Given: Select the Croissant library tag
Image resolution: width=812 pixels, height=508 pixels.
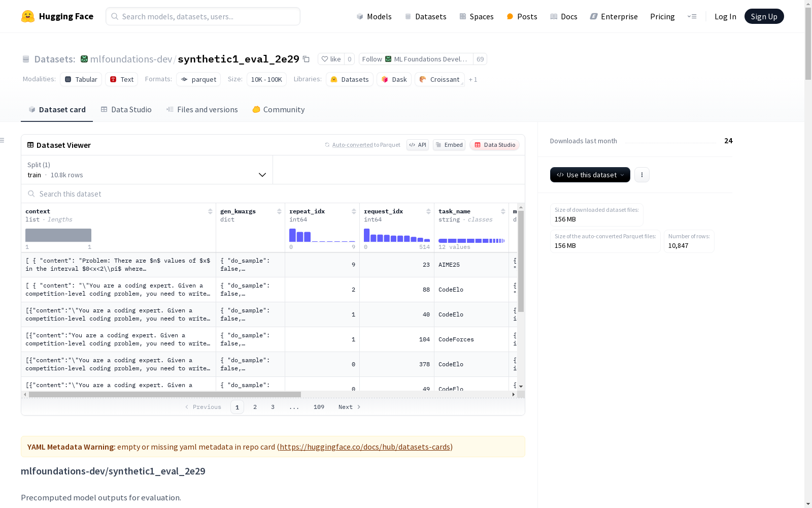Looking at the screenshot, I should click(439, 79).
